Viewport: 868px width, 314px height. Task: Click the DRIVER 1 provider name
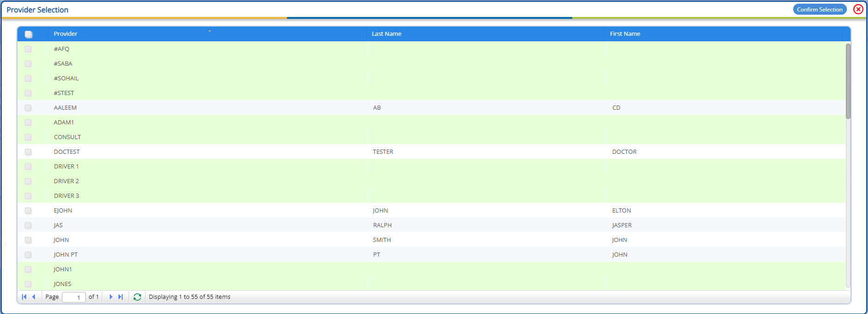coord(66,167)
